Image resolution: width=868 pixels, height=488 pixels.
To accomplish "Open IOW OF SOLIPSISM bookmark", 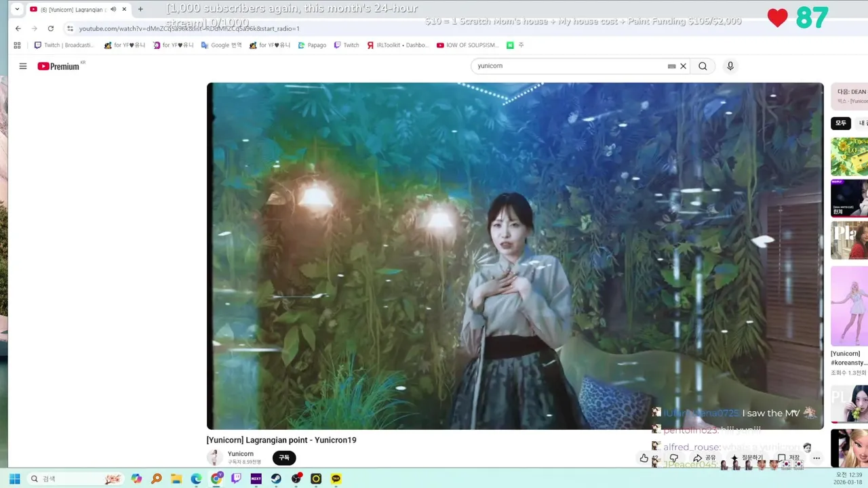I will [468, 45].
